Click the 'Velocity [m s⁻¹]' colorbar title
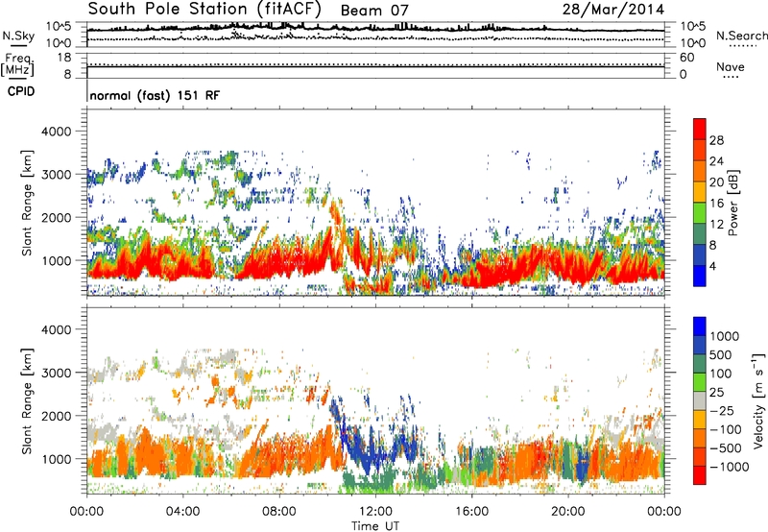768x532 pixels. click(758, 400)
